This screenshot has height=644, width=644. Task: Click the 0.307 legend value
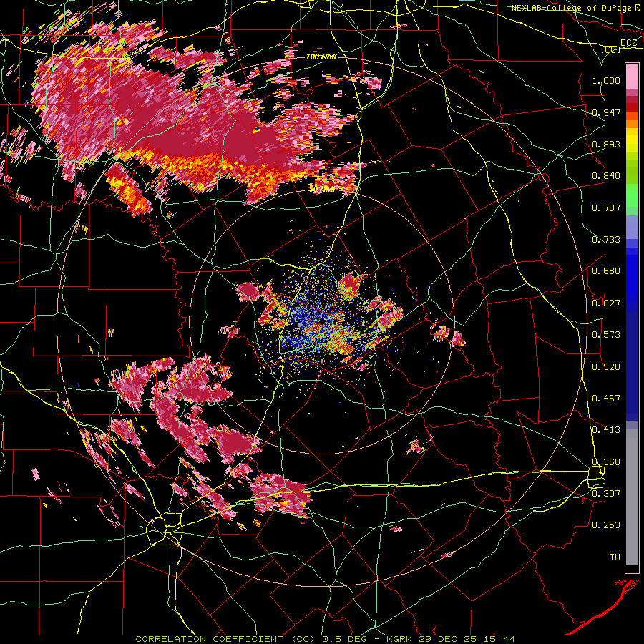[606, 494]
